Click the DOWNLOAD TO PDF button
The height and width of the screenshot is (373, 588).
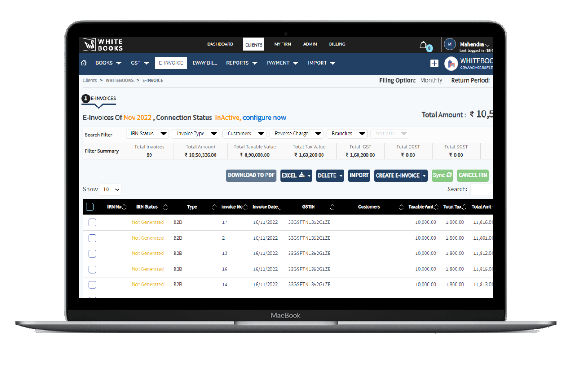251,175
